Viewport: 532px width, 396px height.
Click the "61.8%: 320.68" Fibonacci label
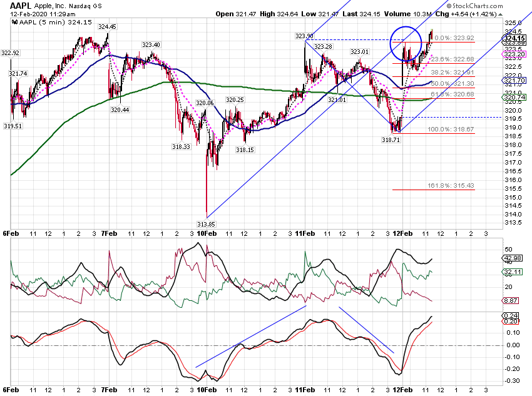[453, 94]
